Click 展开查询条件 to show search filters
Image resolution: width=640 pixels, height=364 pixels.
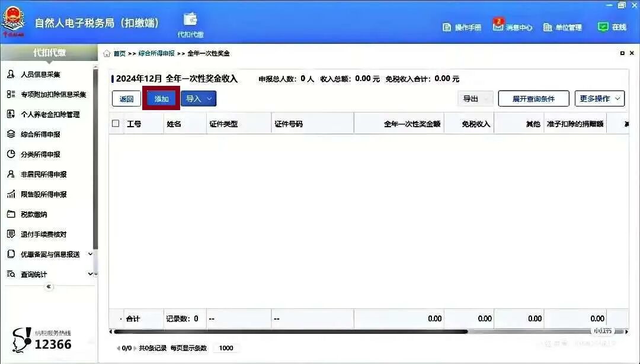point(532,98)
